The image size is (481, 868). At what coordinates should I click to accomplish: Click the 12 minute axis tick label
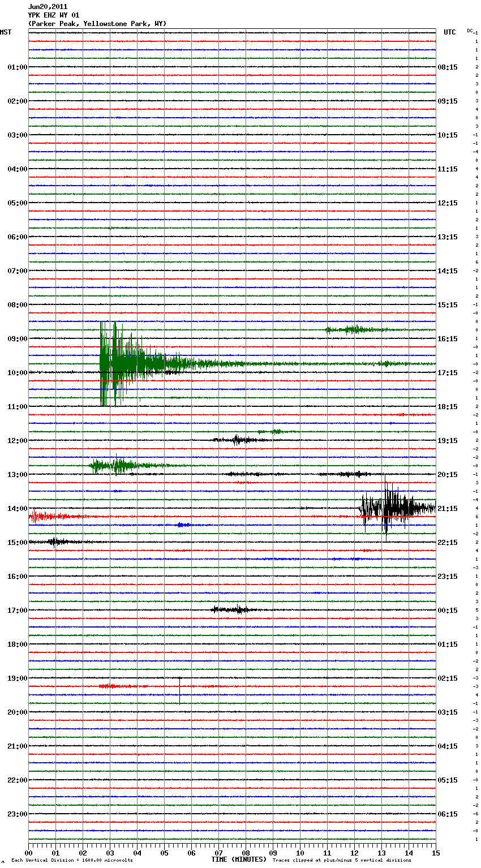tap(354, 853)
